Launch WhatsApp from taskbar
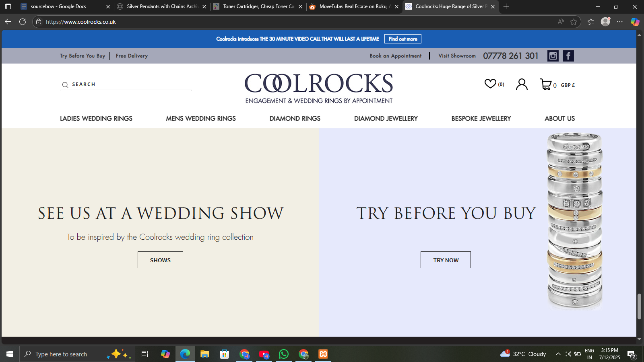The width and height of the screenshot is (644, 362). (284, 354)
